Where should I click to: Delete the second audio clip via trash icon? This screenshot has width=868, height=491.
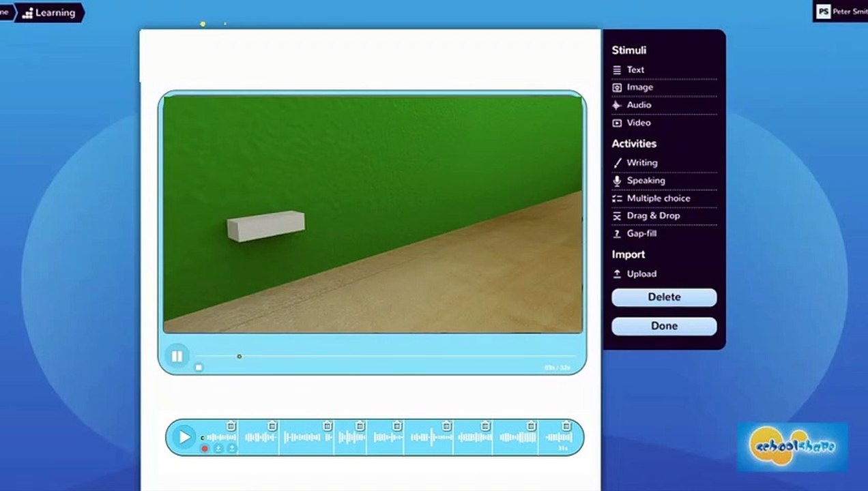272,426
